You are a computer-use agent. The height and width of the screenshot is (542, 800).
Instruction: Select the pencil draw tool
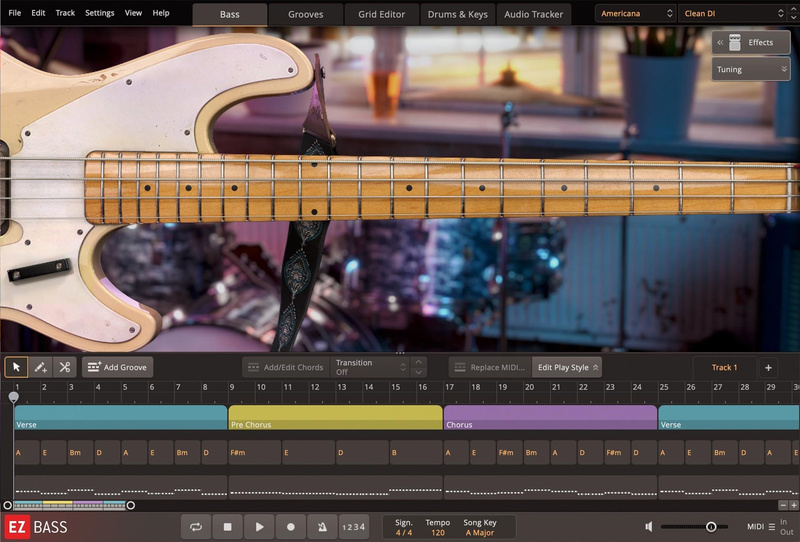40,367
